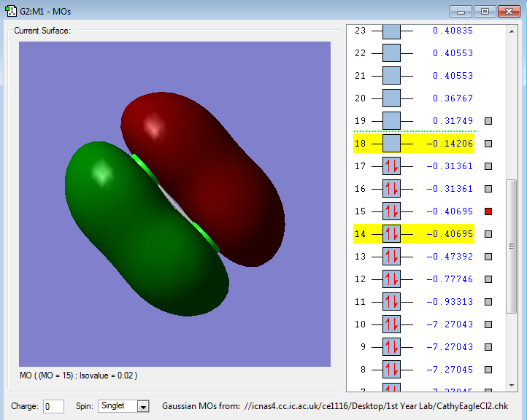Image resolution: width=527 pixels, height=420 pixels.
Task: Select orbital box for MO 19
Action: coord(391,120)
